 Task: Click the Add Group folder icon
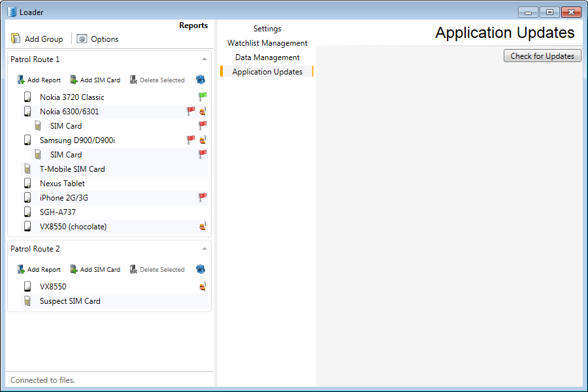(16, 39)
